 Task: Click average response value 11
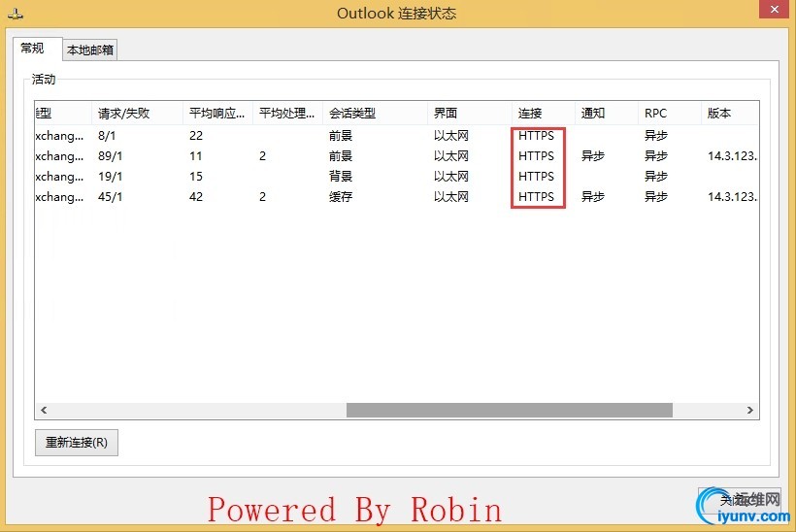click(x=196, y=156)
